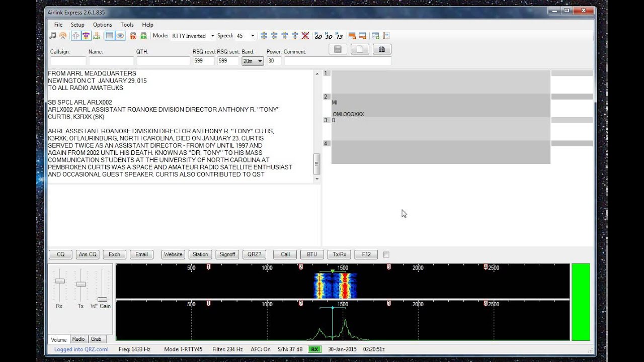
Task: Click the second orange window layout icon
Action: click(x=362, y=36)
